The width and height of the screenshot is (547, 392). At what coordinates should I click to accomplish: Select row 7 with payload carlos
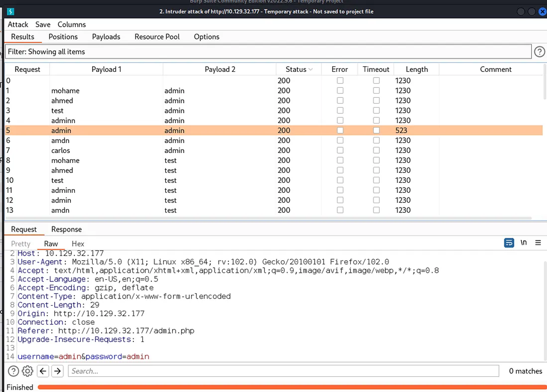[274, 151]
